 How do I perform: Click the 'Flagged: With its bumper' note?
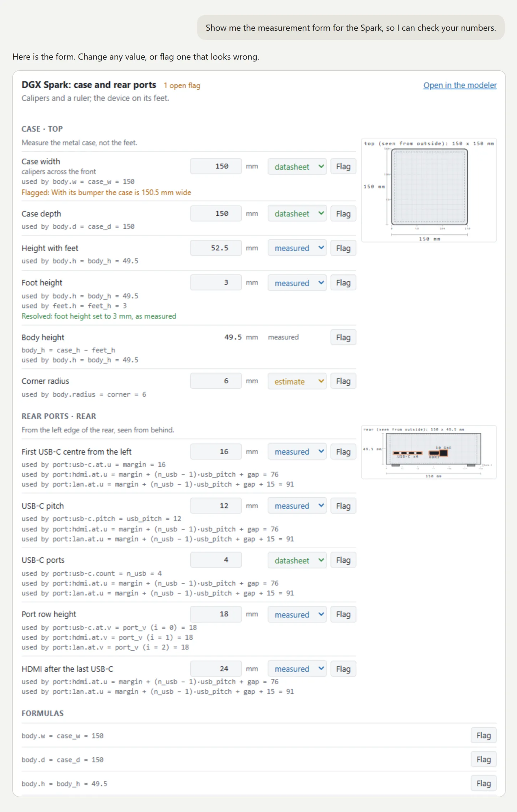106,192
